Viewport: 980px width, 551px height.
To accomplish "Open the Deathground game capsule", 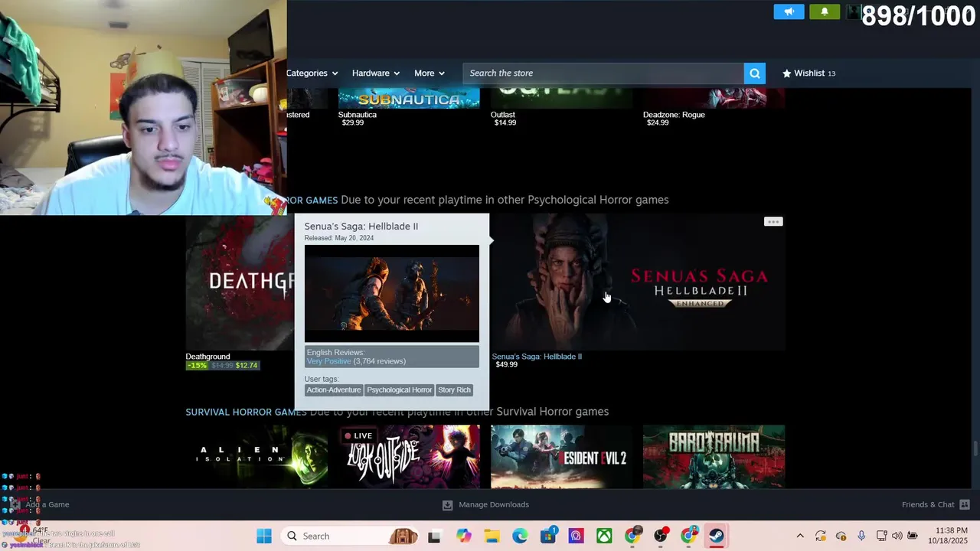I will click(x=240, y=283).
